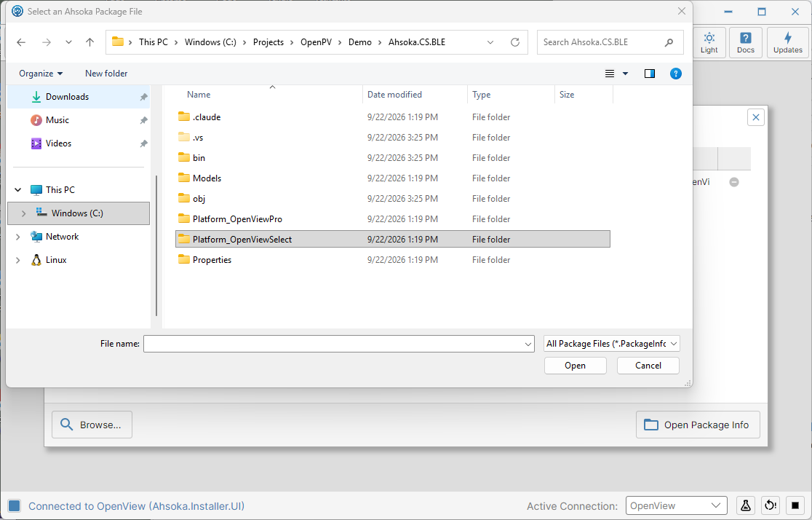Open file dialog help
This screenshot has width=812, height=520.
click(x=676, y=74)
